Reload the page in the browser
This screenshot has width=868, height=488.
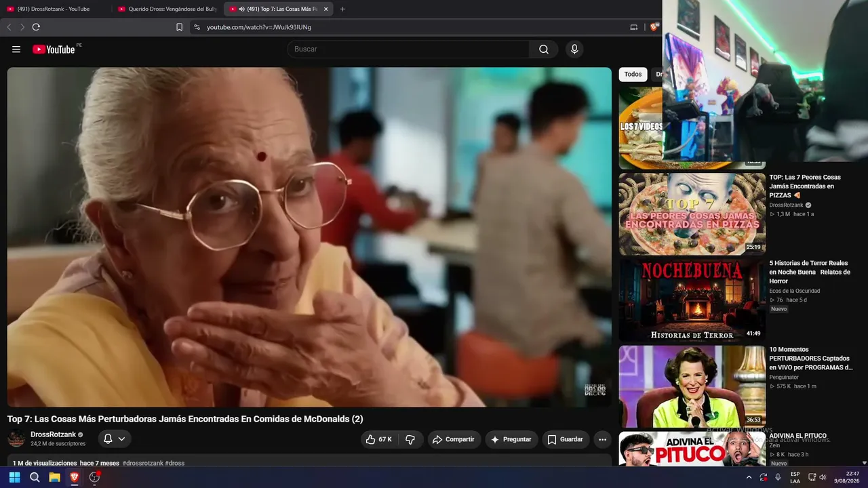pos(36,27)
